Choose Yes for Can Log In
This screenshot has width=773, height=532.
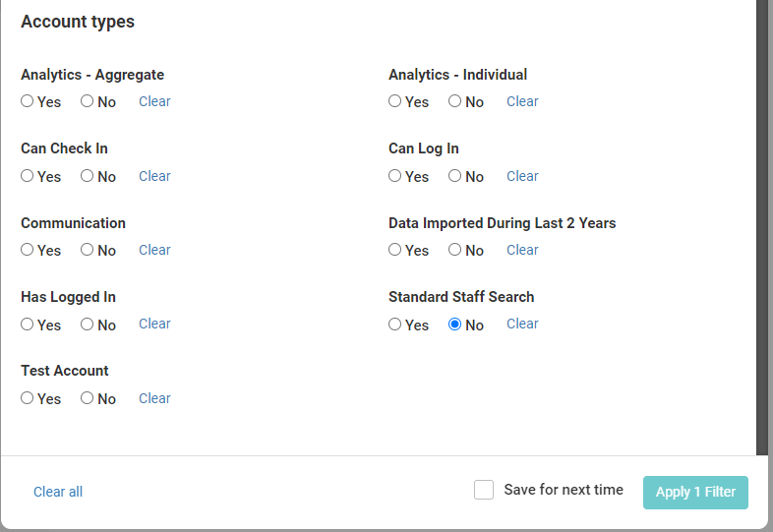point(395,176)
